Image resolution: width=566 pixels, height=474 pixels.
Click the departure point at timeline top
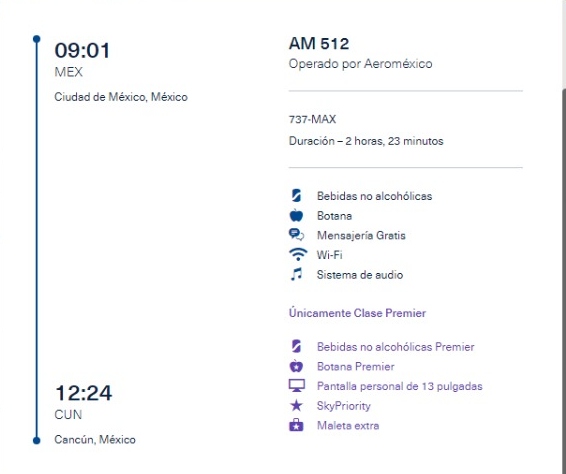click(x=36, y=39)
